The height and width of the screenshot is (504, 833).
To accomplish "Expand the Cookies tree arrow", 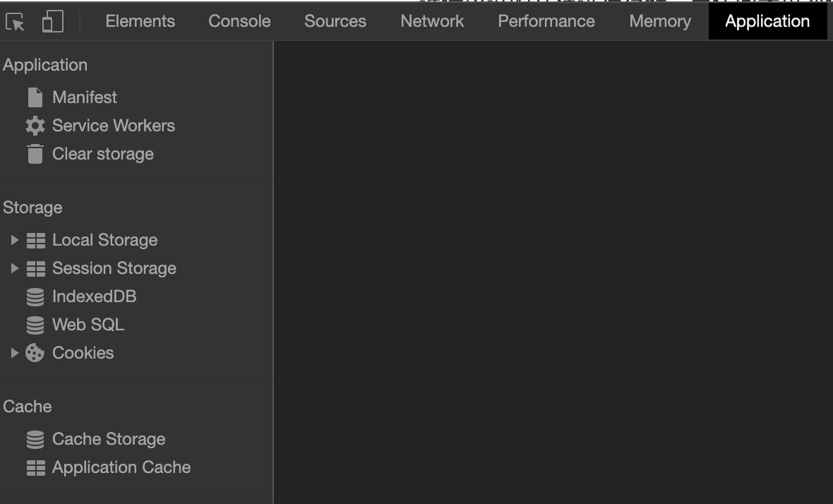I will tap(14, 353).
